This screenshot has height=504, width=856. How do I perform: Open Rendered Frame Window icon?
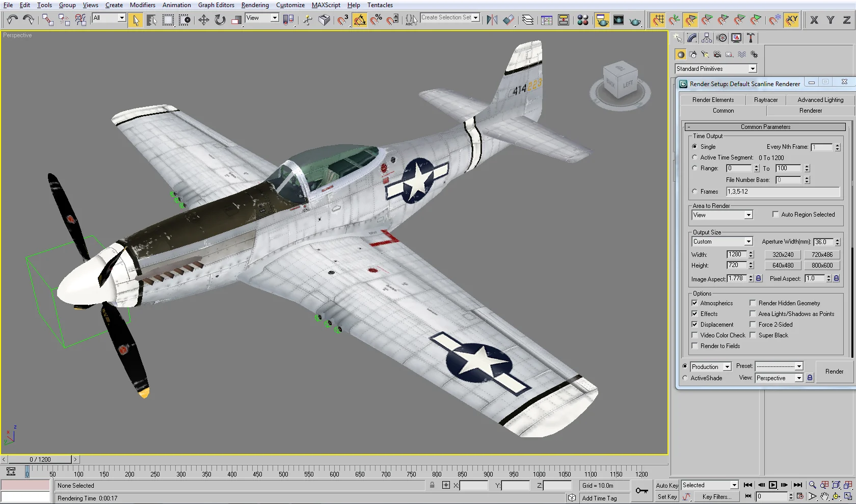click(619, 20)
